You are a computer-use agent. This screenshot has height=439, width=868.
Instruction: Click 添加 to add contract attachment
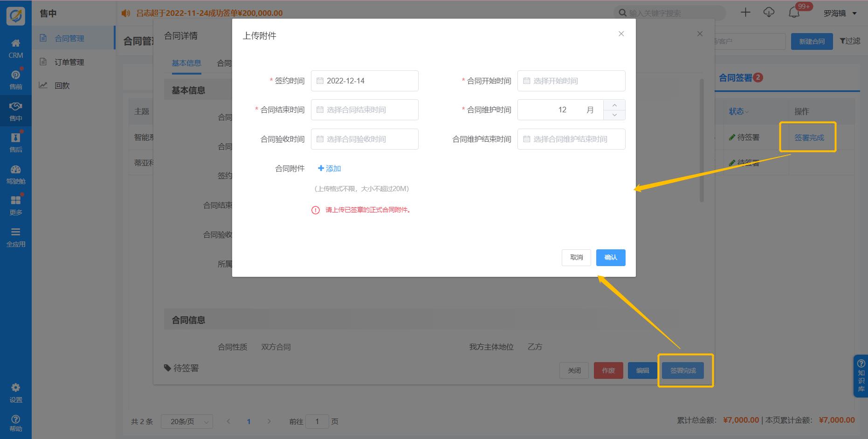pos(330,169)
